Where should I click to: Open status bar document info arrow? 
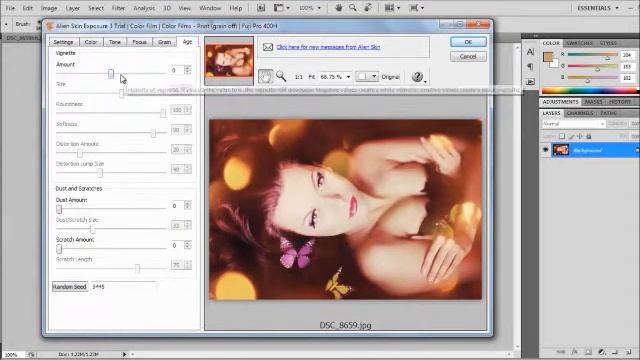(124, 354)
